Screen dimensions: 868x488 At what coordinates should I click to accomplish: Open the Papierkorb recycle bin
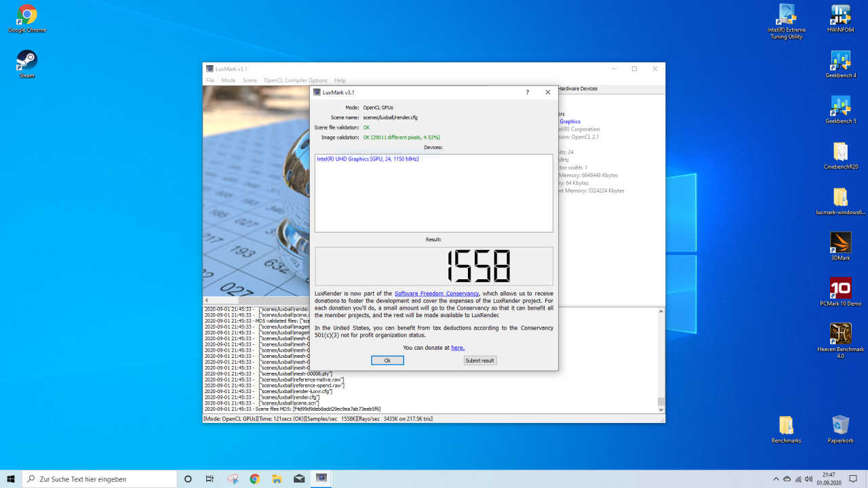click(x=841, y=429)
